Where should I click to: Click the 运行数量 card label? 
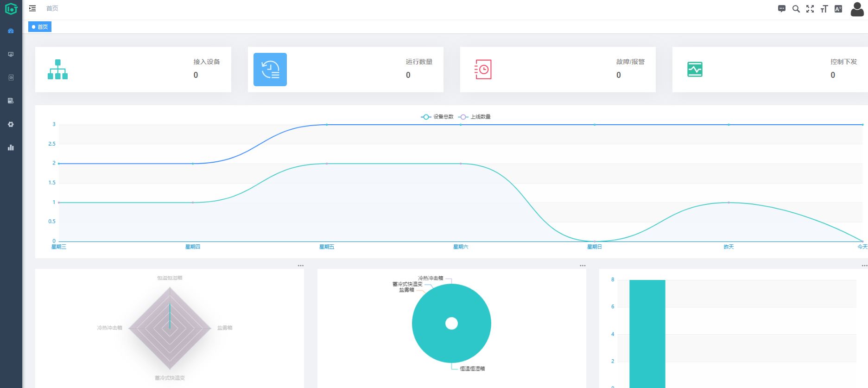click(x=419, y=62)
